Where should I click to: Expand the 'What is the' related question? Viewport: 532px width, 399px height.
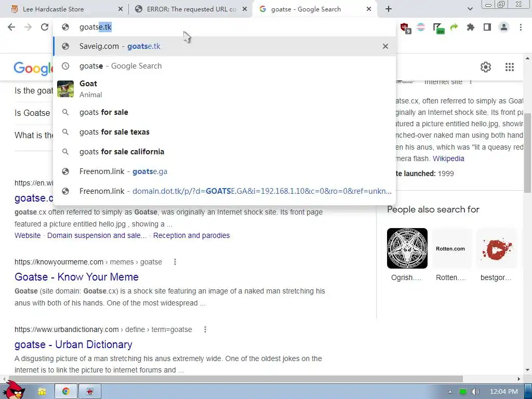click(x=34, y=136)
